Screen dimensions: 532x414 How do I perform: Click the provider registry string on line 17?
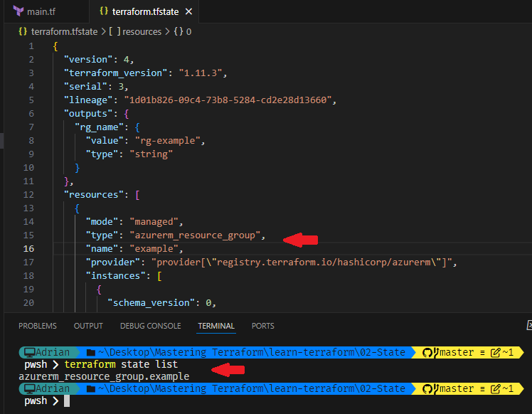click(x=302, y=262)
